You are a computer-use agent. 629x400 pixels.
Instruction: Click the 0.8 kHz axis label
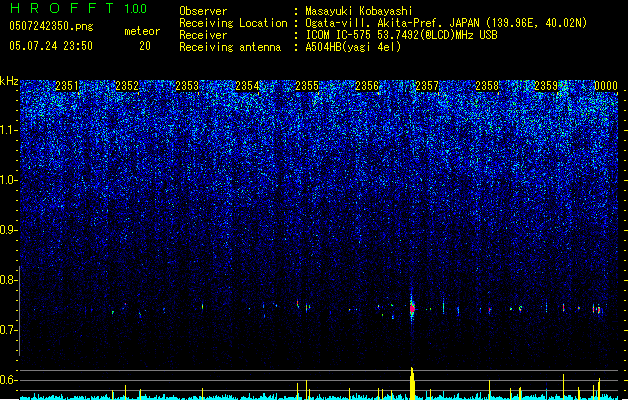[x=9, y=280]
